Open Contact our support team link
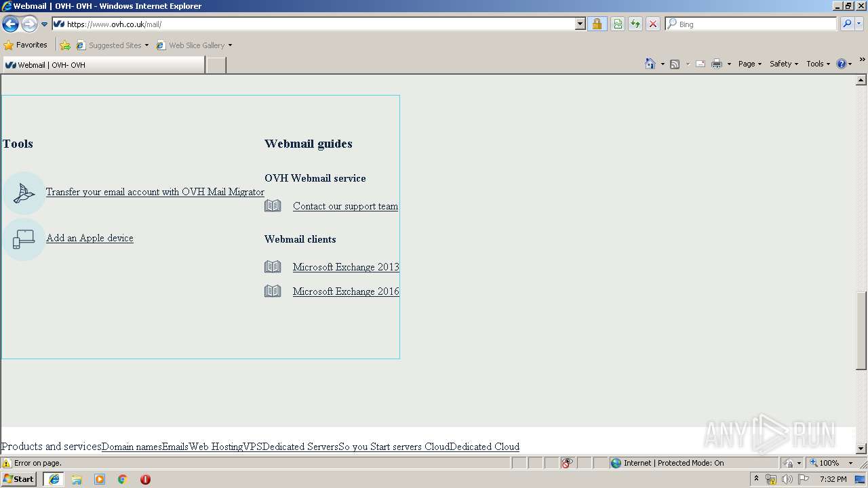This screenshot has width=868, height=488. tap(345, 206)
